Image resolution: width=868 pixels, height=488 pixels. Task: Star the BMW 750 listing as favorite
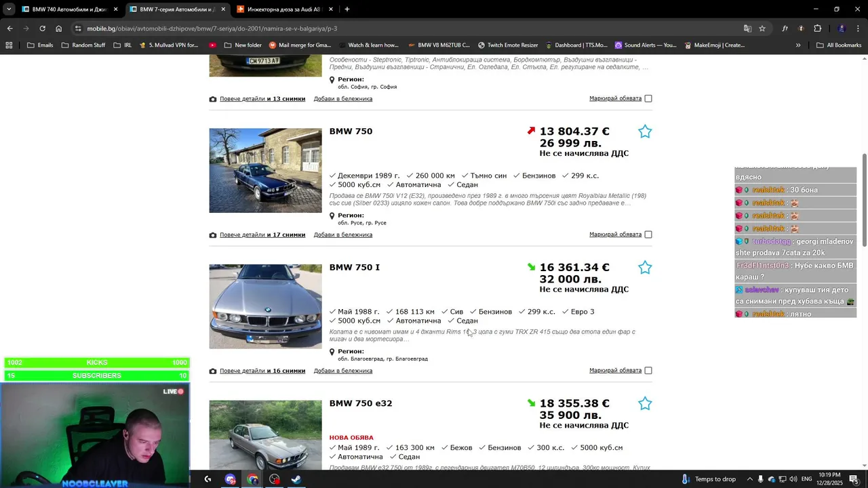645,131
